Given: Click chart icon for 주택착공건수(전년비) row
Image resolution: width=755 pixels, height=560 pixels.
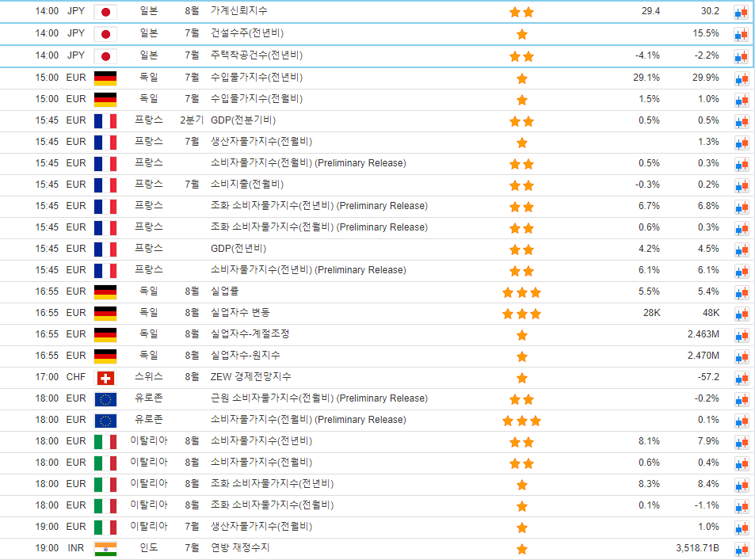Looking at the screenshot, I should (x=741, y=56).
